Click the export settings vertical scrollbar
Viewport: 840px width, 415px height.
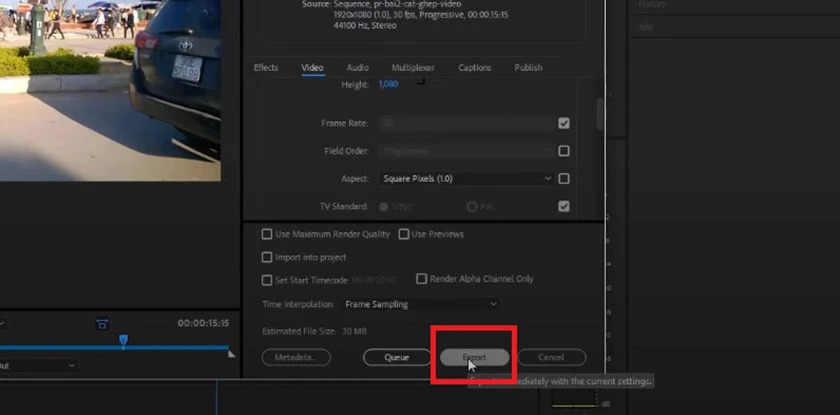tap(599, 115)
